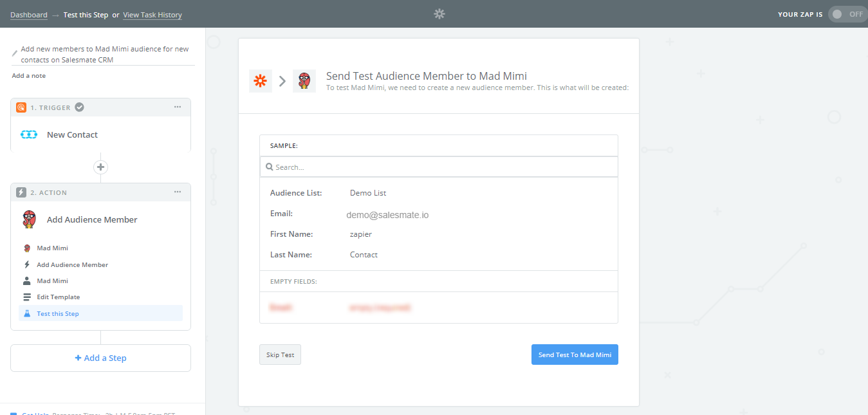868x415 pixels.
Task: Click the Add Audience Member step title
Action: [92, 219]
